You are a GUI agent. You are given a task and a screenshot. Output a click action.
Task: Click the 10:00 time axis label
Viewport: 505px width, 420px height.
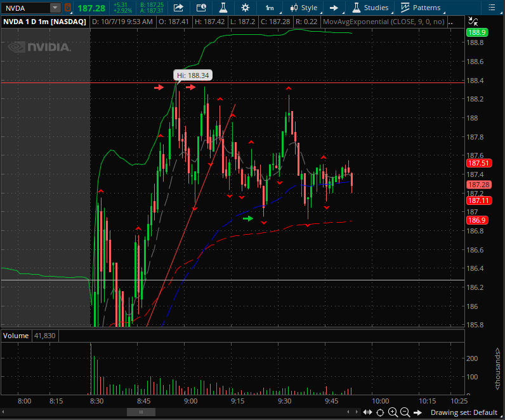click(x=381, y=402)
